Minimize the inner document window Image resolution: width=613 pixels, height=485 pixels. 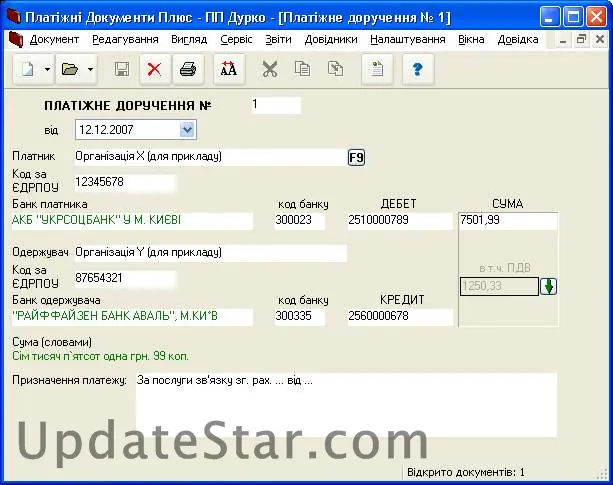(563, 40)
